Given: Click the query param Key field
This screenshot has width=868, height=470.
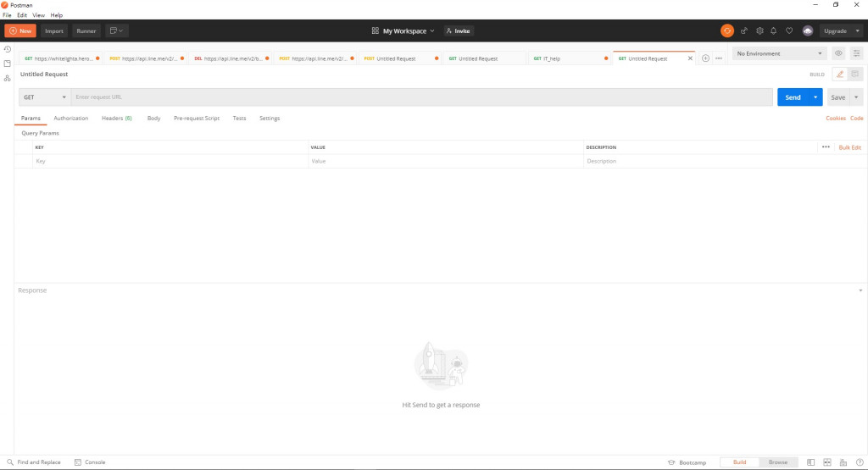Looking at the screenshot, I should [x=170, y=162].
